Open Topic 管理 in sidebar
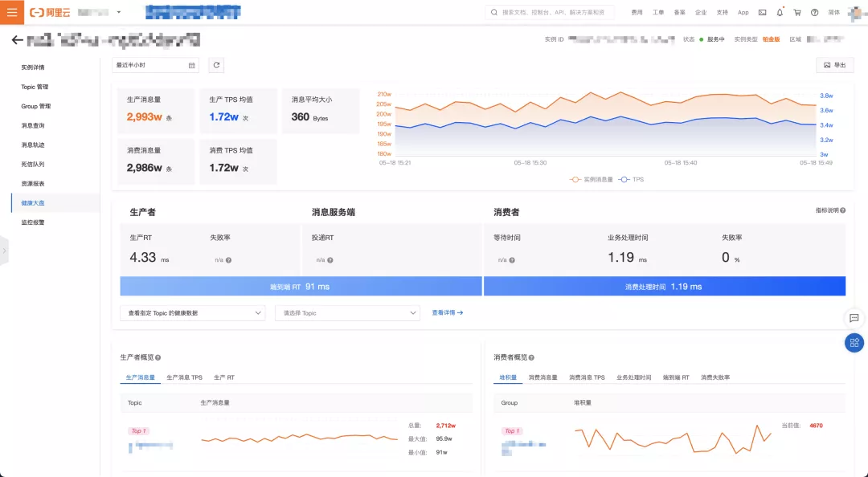The width and height of the screenshot is (868, 477). [x=35, y=87]
